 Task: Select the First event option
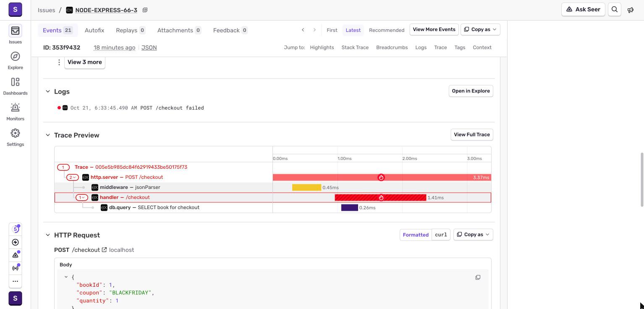click(332, 30)
